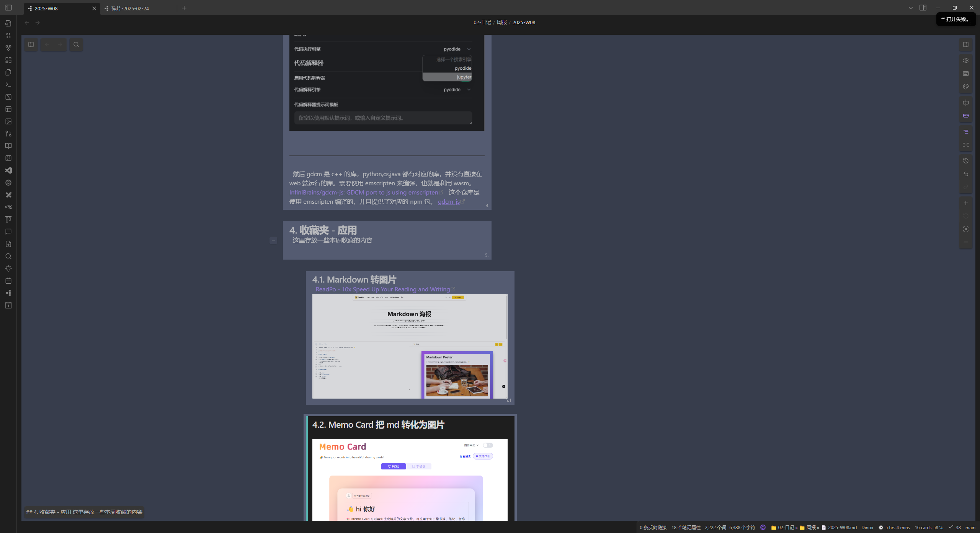Viewport: 980px width, 533px height.
Task: Toggle the purple horizontal scrolling mode button
Action: pos(966,116)
